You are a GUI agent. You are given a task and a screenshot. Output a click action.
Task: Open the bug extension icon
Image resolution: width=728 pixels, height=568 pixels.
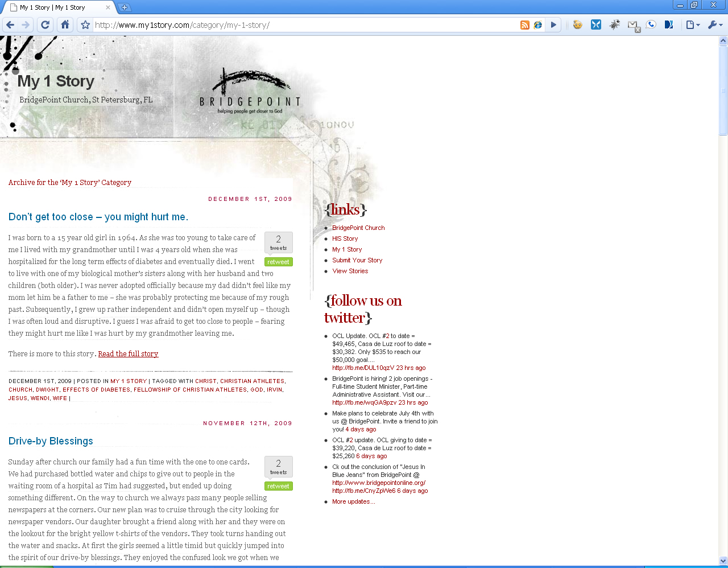pos(614,24)
